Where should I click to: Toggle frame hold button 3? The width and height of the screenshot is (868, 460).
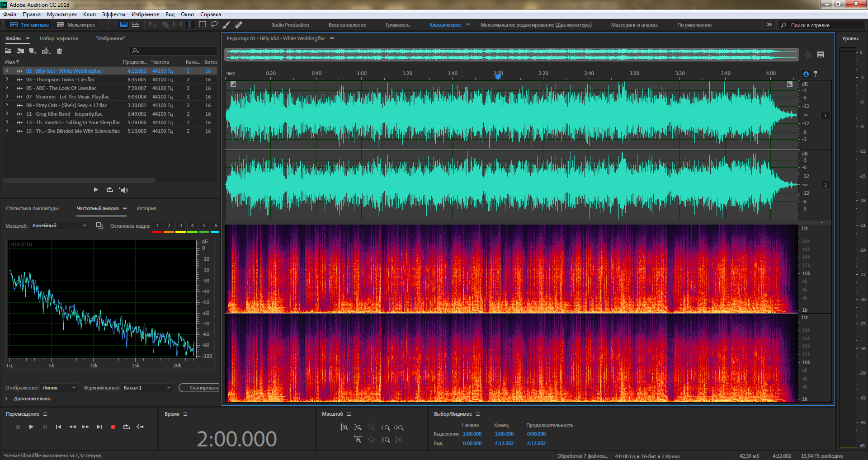(180, 226)
